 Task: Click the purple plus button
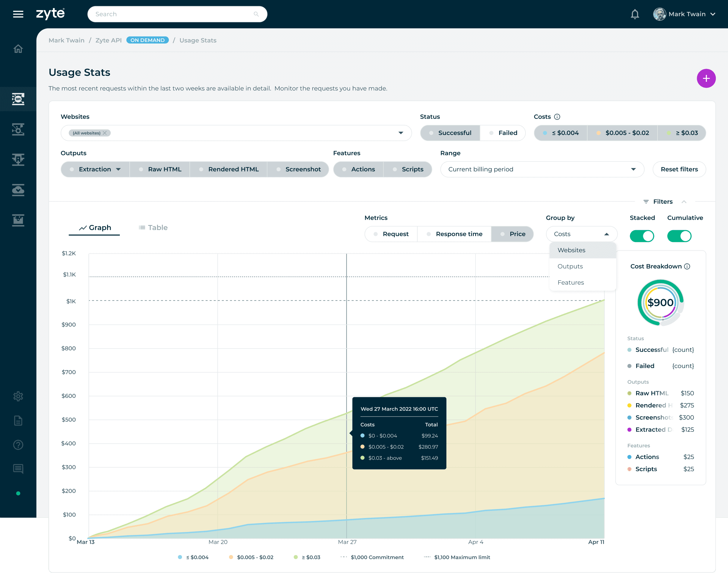tap(706, 79)
